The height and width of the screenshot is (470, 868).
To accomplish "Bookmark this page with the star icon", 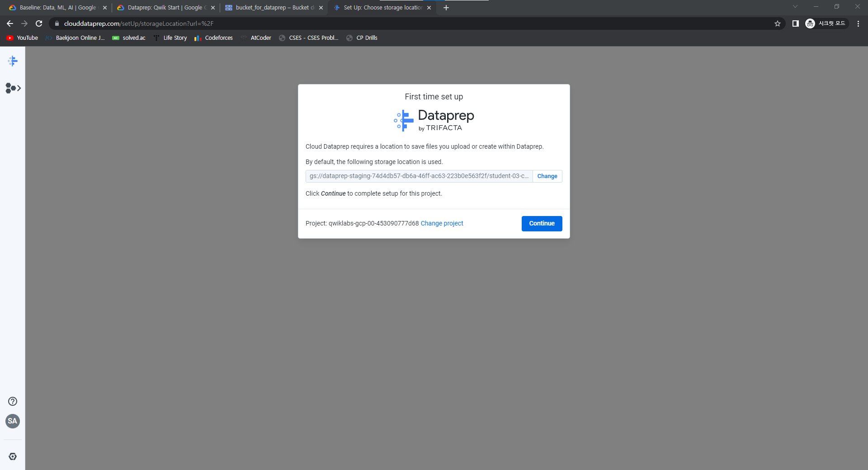I will 778,23.
